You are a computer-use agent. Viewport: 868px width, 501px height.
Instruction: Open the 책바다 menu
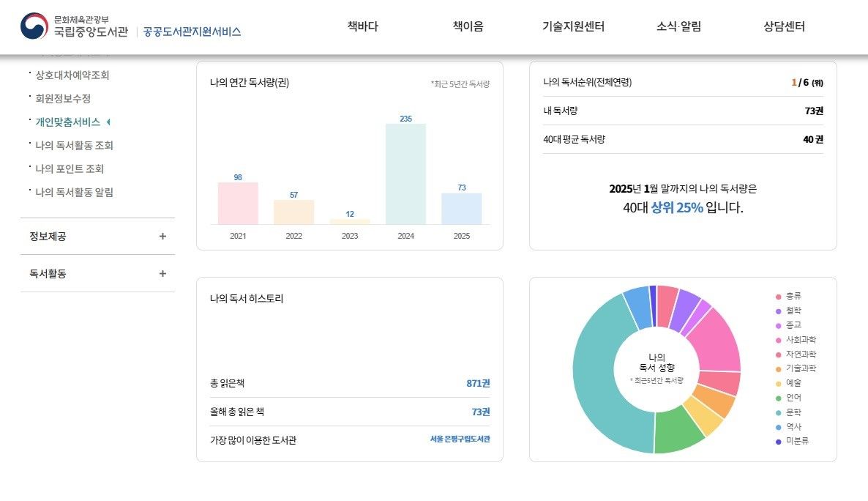pos(363,26)
